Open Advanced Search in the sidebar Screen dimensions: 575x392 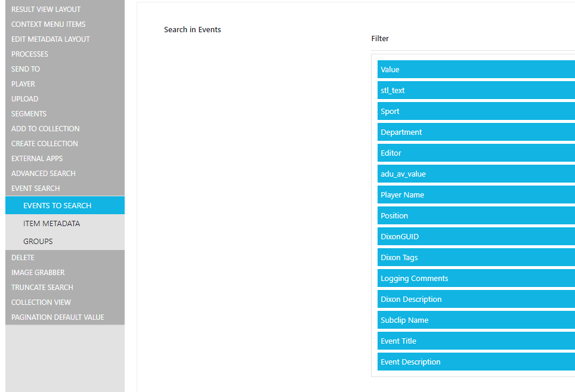pyautogui.click(x=44, y=174)
